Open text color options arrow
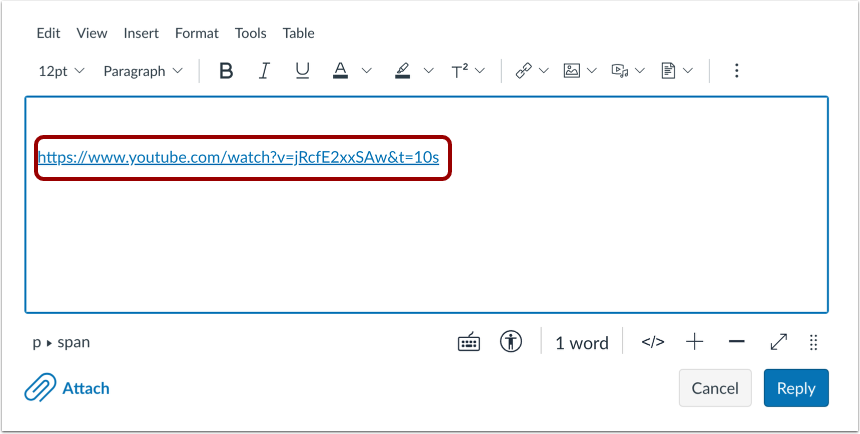860x434 pixels. [x=366, y=71]
